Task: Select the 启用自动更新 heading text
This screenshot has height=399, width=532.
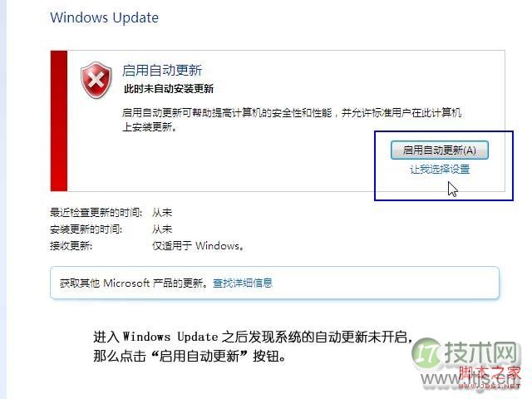Action: pyautogui.click(x=162, y=70)
